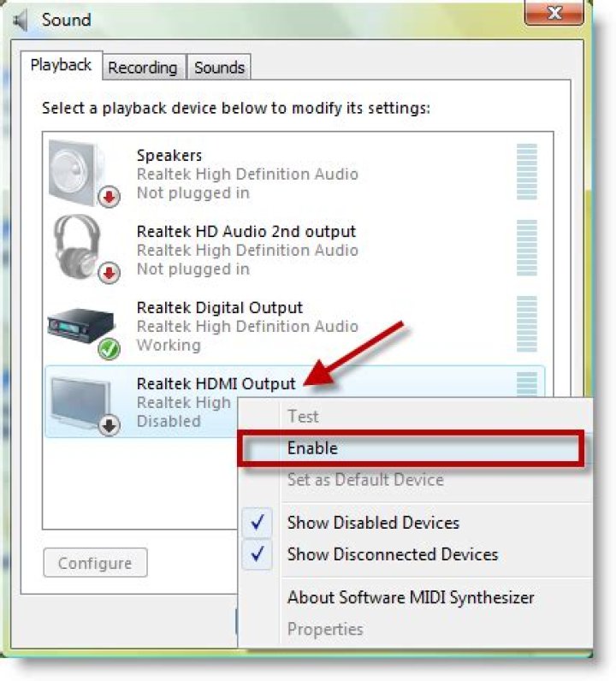Click the Disabled status text
This screenshot has width=616, height=681.
(169, 421)
